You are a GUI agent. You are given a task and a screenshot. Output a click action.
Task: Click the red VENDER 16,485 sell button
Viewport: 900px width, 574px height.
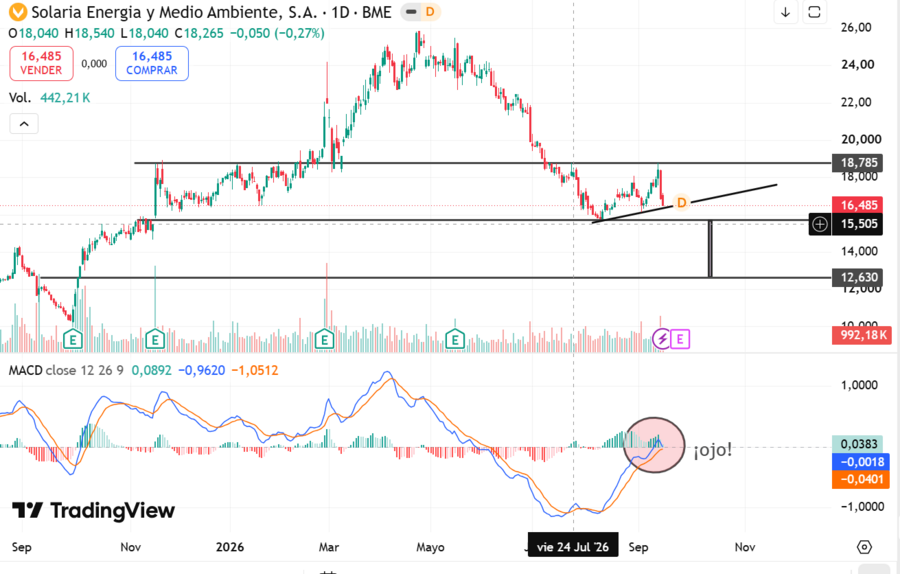pos(41,63)
